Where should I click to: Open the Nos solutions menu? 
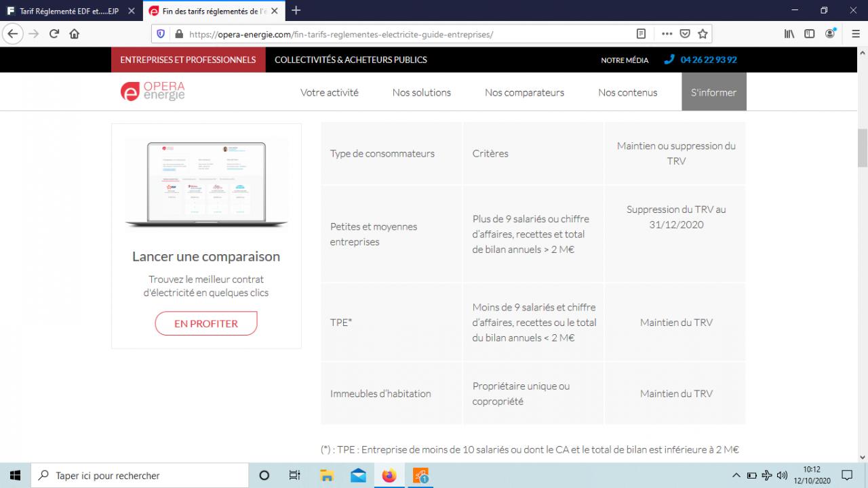coord(422,92)
